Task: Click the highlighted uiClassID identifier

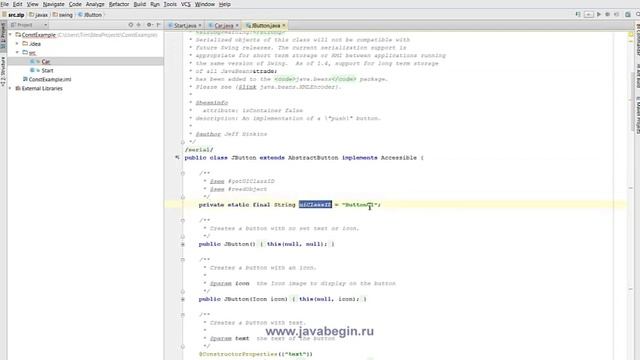Action: [x=315, y=204]
